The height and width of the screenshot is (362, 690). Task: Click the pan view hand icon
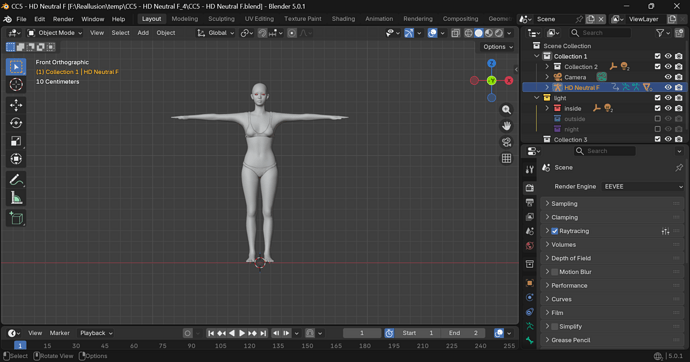click(x=506, y=126)
